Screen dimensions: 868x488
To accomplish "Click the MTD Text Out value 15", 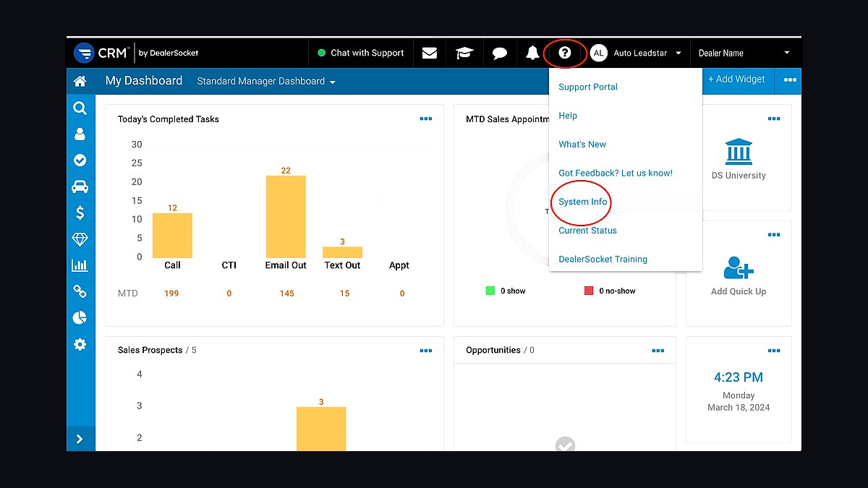I will tap(344, 294).
